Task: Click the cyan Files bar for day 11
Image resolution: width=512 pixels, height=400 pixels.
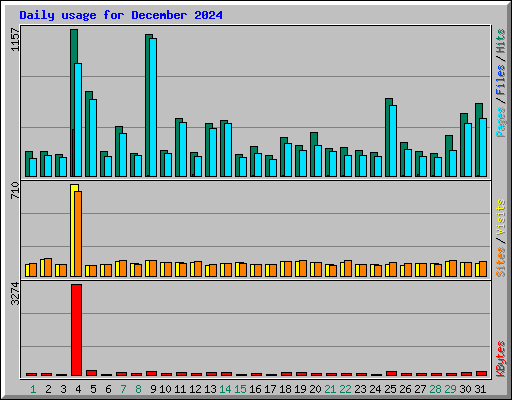Action: point(183,149)
